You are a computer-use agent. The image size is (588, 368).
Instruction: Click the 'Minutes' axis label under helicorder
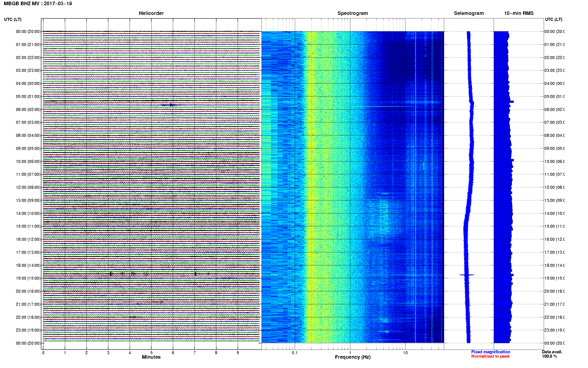pos(151,357)
